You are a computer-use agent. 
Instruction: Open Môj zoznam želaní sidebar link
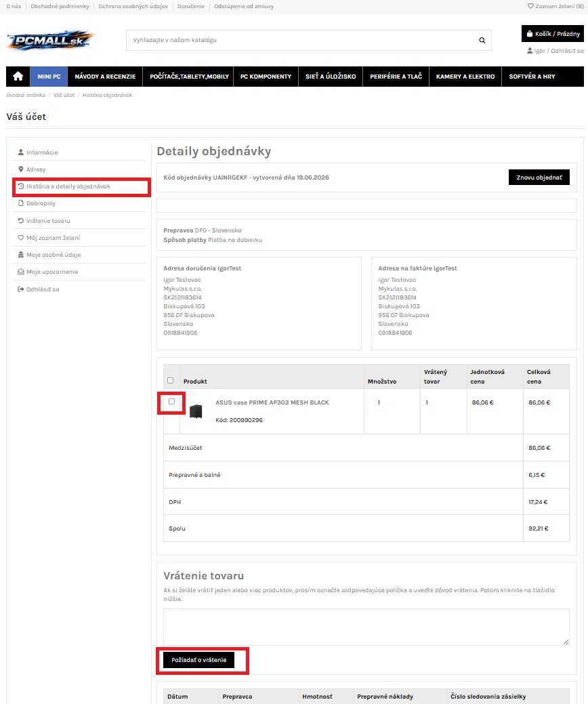pyautogui.click(x=53, y=238)
